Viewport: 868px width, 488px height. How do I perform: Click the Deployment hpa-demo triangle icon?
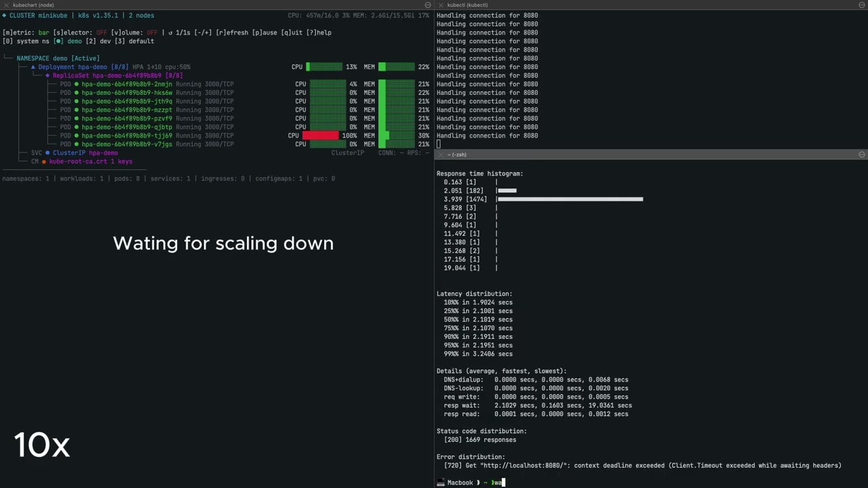pyautogui.click(x=33, y=67)
